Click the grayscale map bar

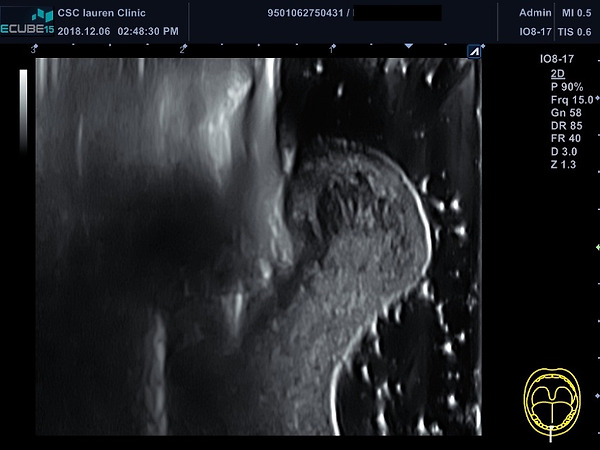(x=23, y=111)
